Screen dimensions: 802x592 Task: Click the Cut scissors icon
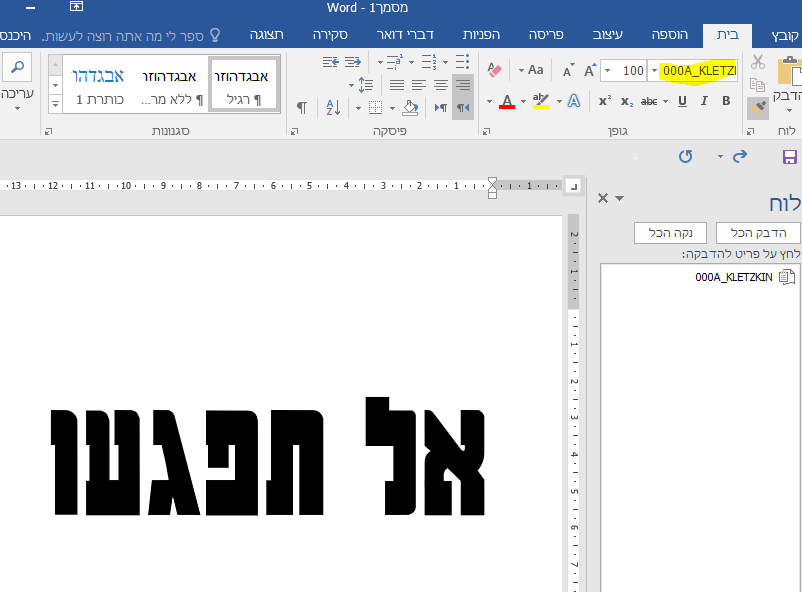758,62
